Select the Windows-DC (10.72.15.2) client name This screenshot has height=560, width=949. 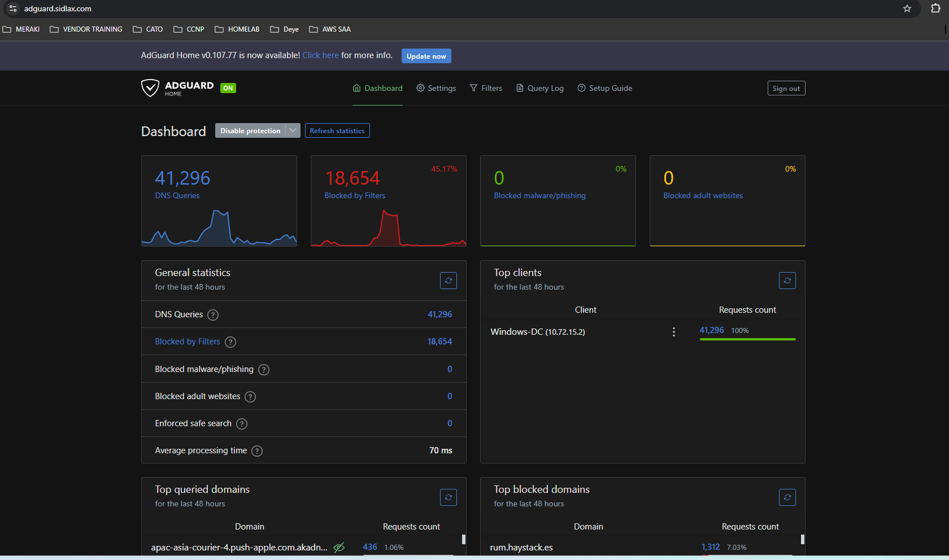[x=538, y=332]
